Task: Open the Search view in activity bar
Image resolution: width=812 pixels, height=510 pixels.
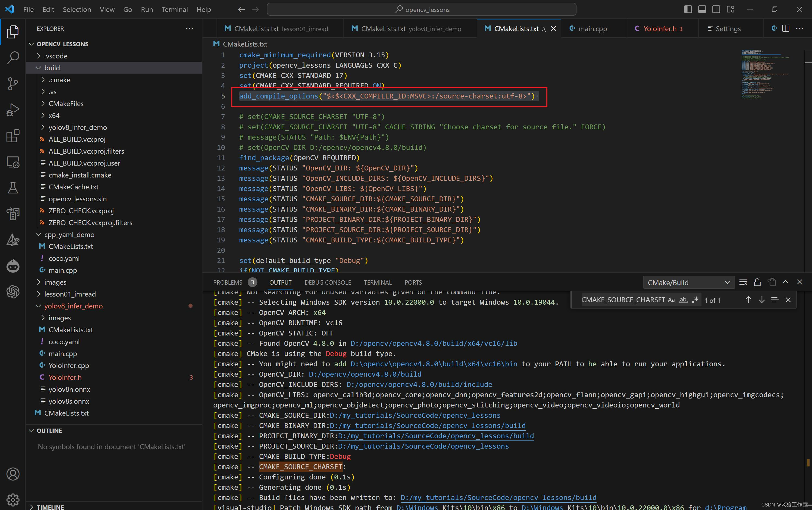Action: 13,58
